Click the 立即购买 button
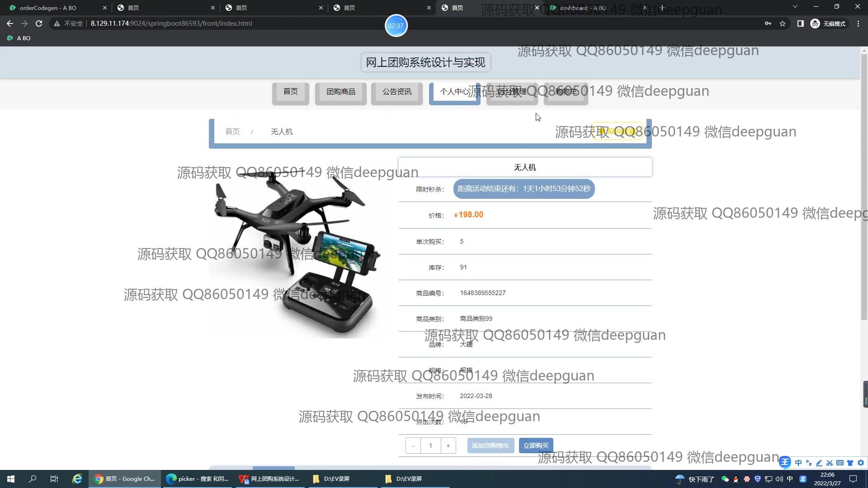Screen dimensions: 868x488 pos(536,446)
